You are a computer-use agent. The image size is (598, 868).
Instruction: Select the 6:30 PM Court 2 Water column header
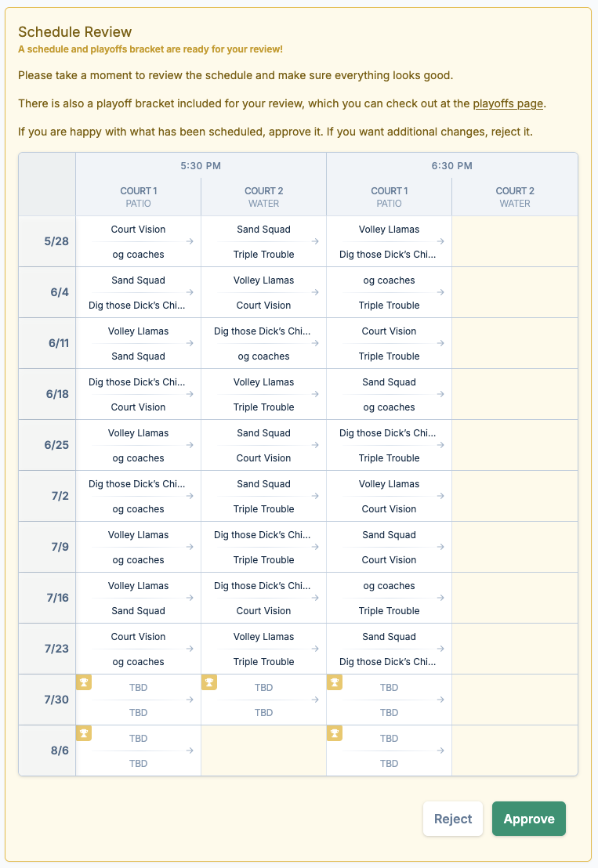tap(515, 197)
